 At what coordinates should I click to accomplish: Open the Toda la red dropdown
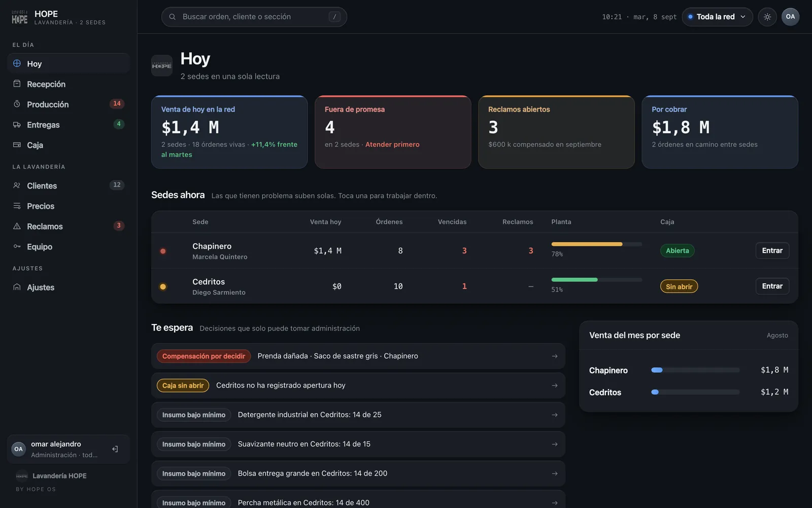pos(717,17)
